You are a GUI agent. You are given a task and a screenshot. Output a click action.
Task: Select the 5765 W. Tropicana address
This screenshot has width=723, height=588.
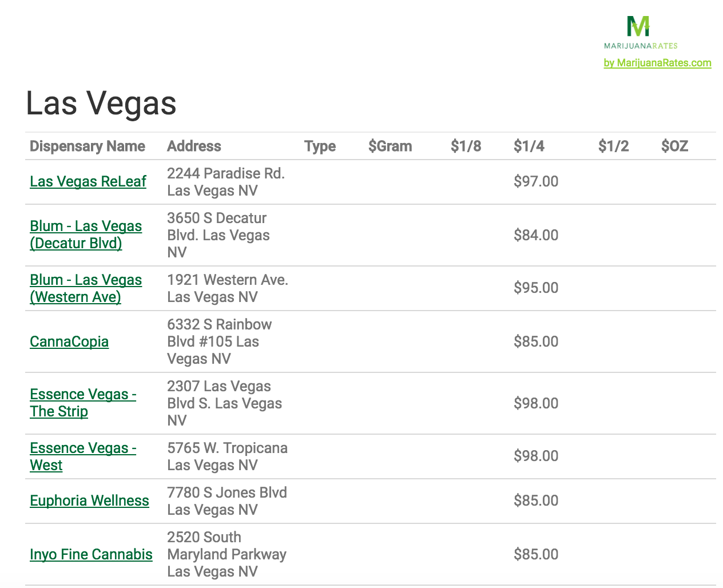(x=228, y=456)
